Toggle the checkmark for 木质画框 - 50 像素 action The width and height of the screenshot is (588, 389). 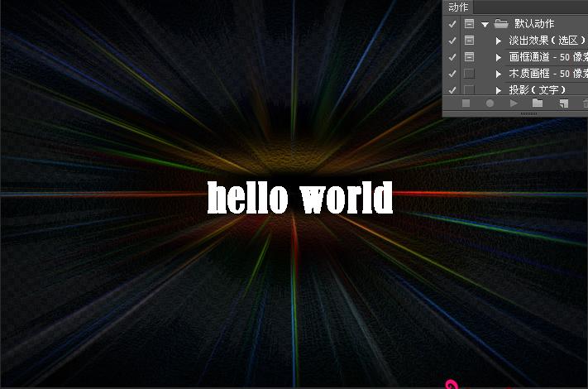click(x=452, y=74)
